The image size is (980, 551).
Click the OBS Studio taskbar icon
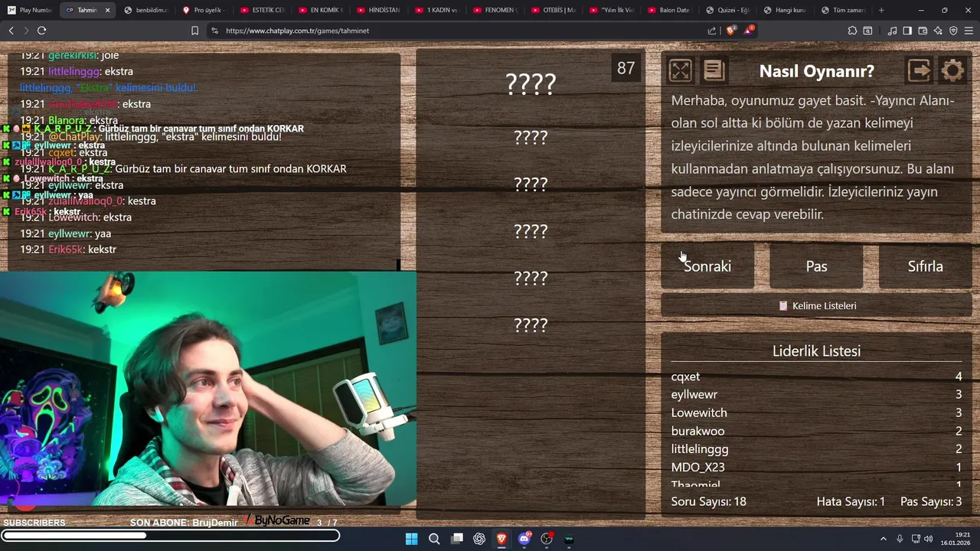point(547,539)
